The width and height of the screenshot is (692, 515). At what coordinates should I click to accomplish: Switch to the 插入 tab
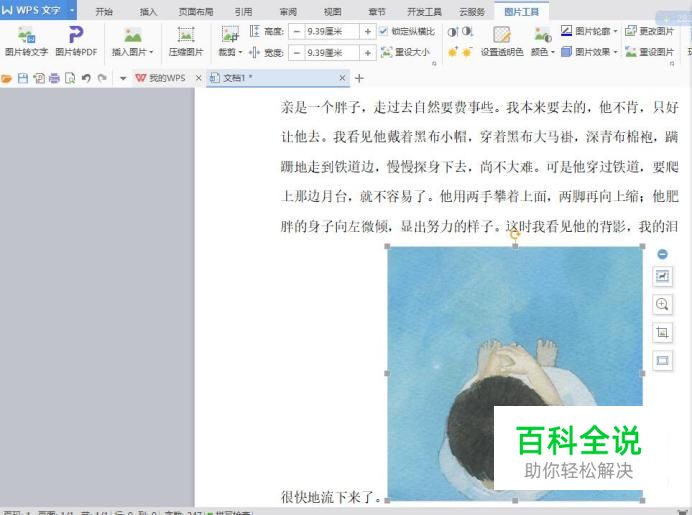(148, 11)
